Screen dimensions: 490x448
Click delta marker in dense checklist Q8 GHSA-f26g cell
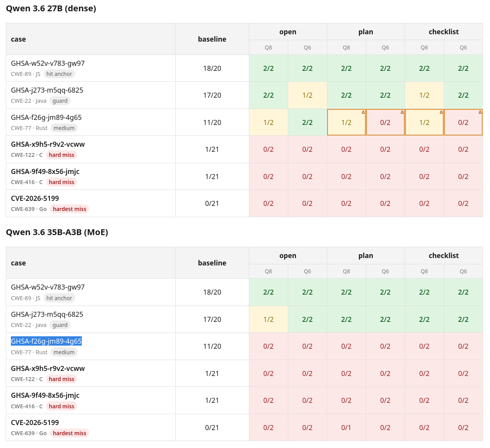pyautogui.click(x=441, y=112)
